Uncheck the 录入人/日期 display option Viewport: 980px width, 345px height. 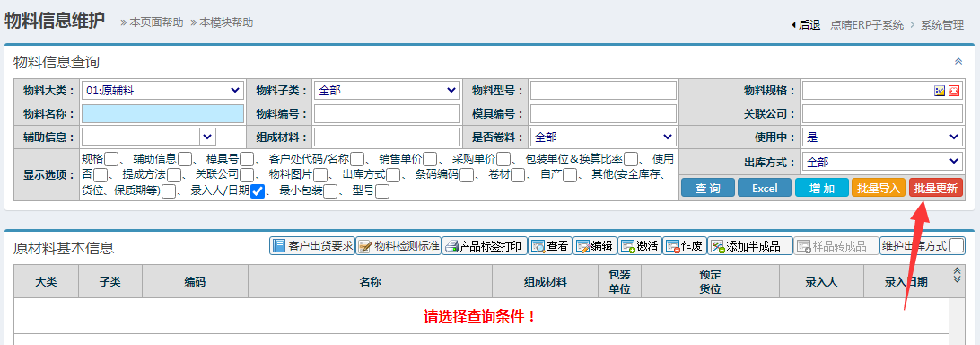257,191
